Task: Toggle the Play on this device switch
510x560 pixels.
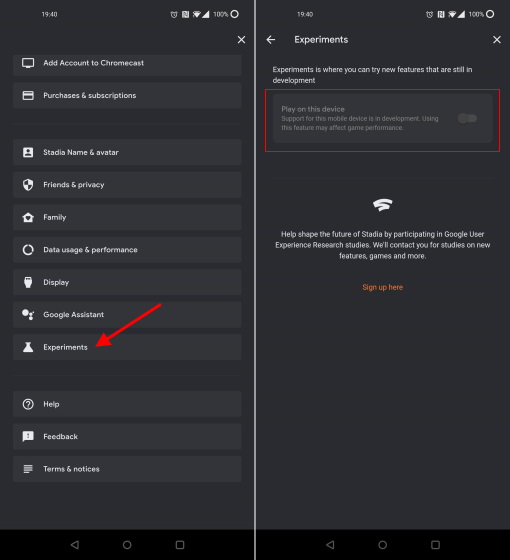Action: pos(467,118)
